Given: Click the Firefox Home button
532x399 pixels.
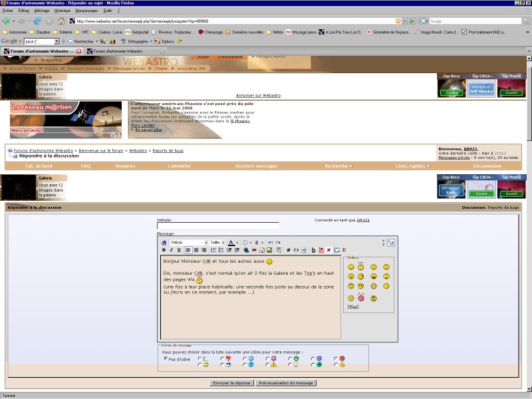Looking at the screenshot, I should [x=61, y=21].
